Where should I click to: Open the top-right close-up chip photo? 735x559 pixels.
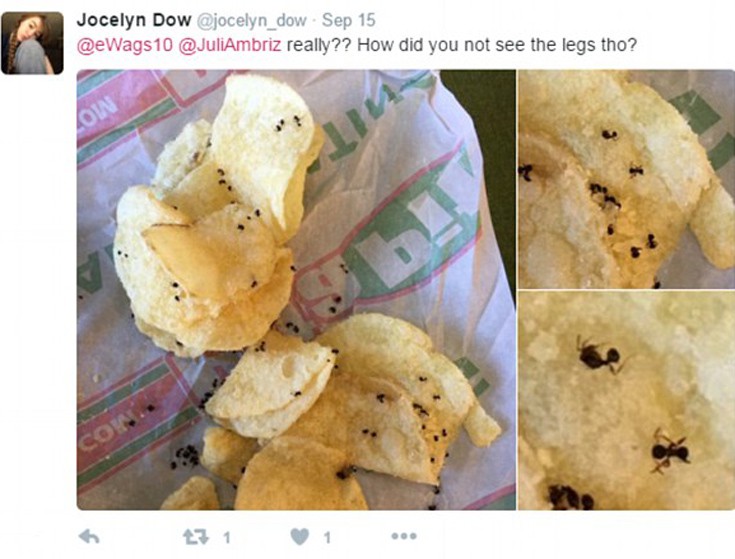pyautogui.click(x=626, y=179)
